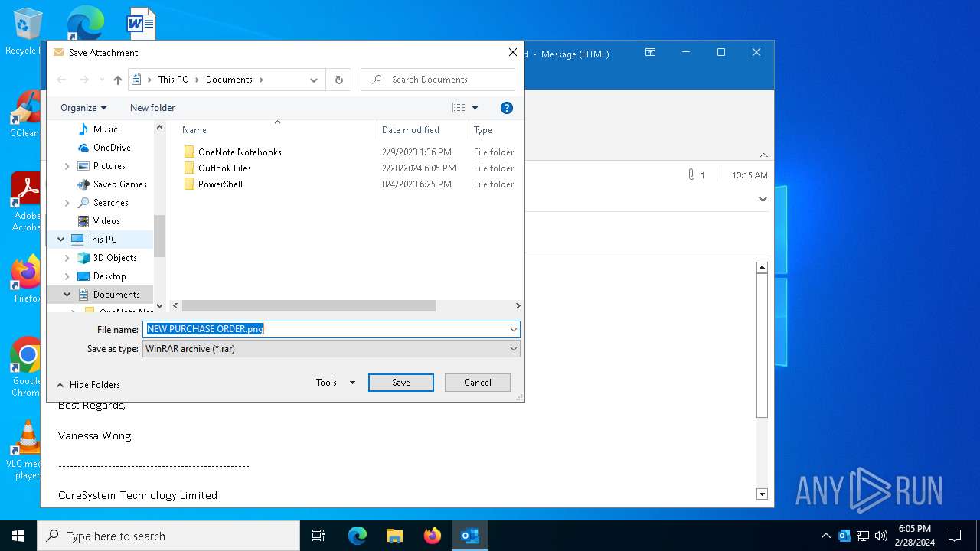Expand the Pictures tree node
Screen dimensions: 980x551
(67, 166)
